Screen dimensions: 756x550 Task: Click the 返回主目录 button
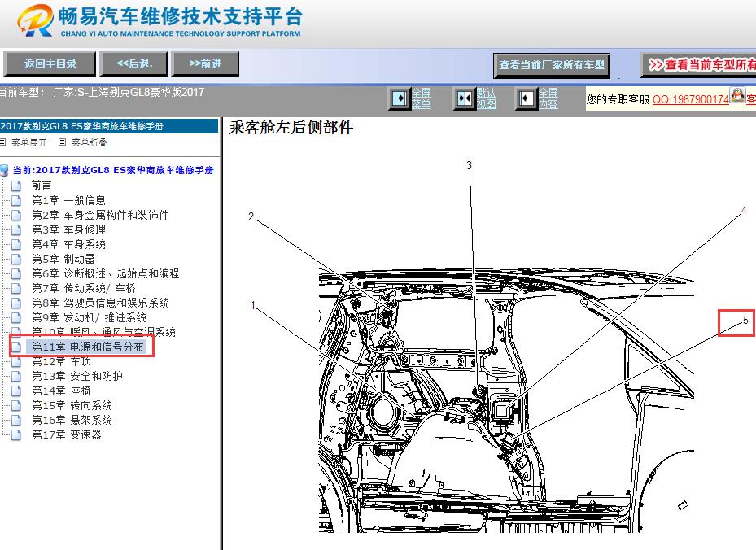(x=50, y=64)
